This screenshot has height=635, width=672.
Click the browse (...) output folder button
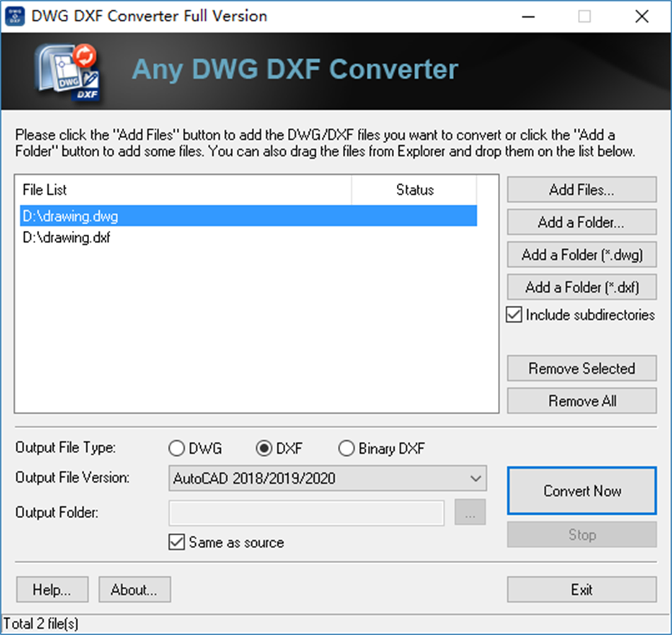click(470, 513)
